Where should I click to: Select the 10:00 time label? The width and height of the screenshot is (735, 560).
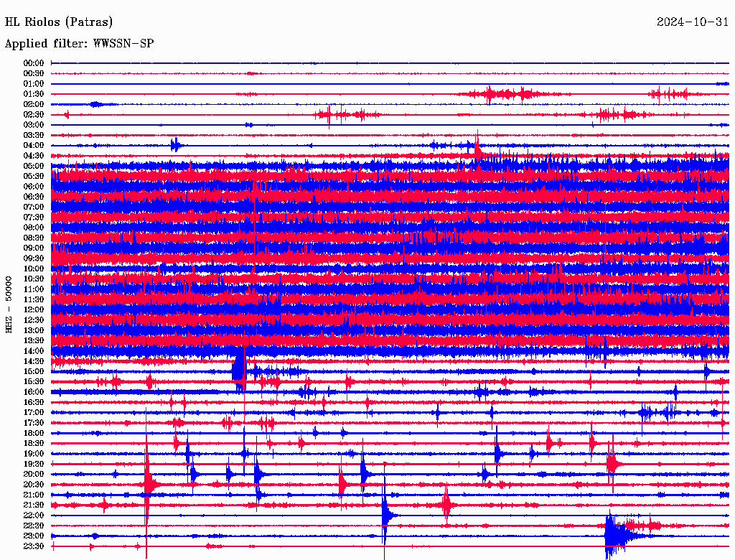[34, 269]
